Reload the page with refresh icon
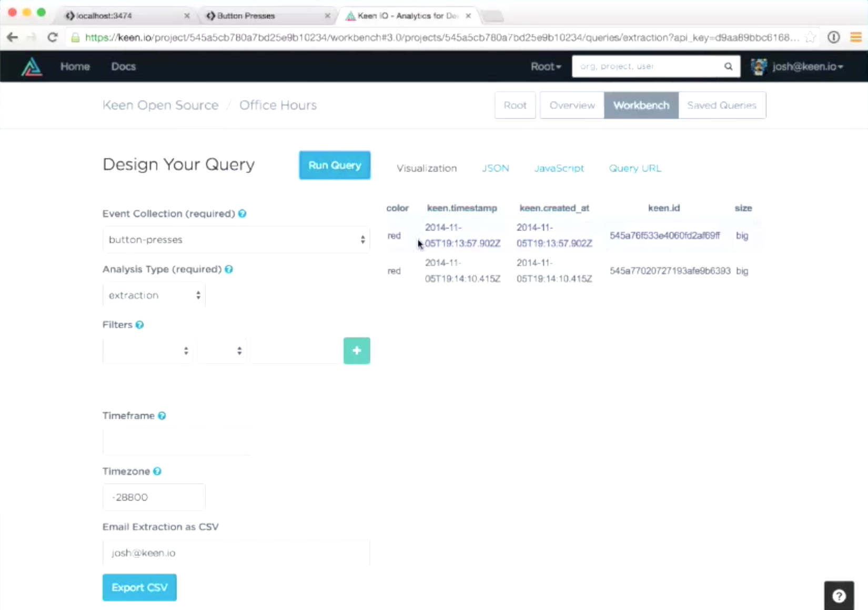Image resolution: width=868 pixels, height=610 pixels. tap(52, 37)
